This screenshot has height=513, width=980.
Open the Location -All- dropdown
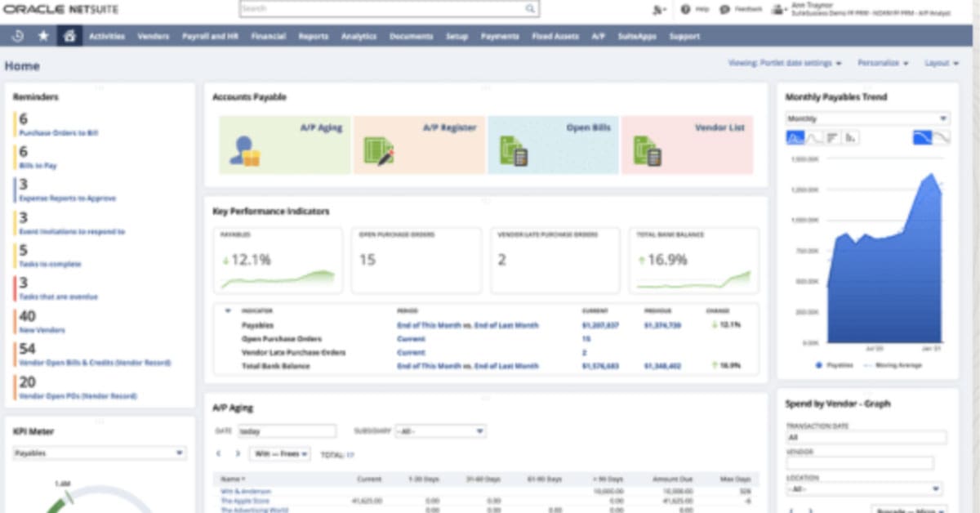pyautogui.click(x=863, y=488)
